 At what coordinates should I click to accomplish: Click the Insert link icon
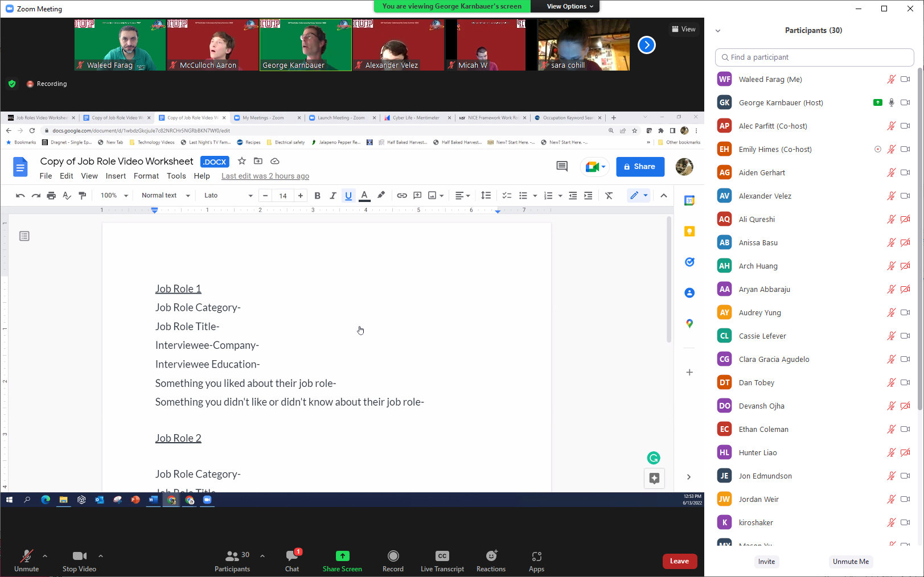(x=402, y=196)
